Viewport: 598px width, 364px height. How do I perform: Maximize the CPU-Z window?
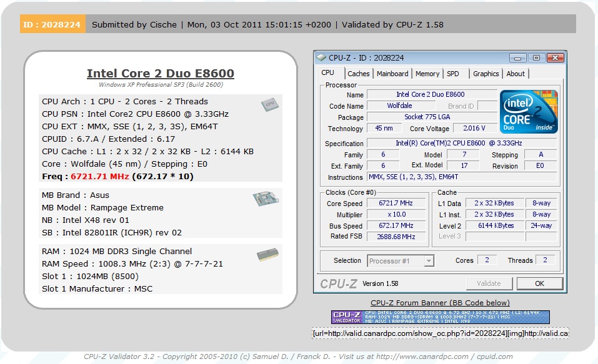coord(536,58)
